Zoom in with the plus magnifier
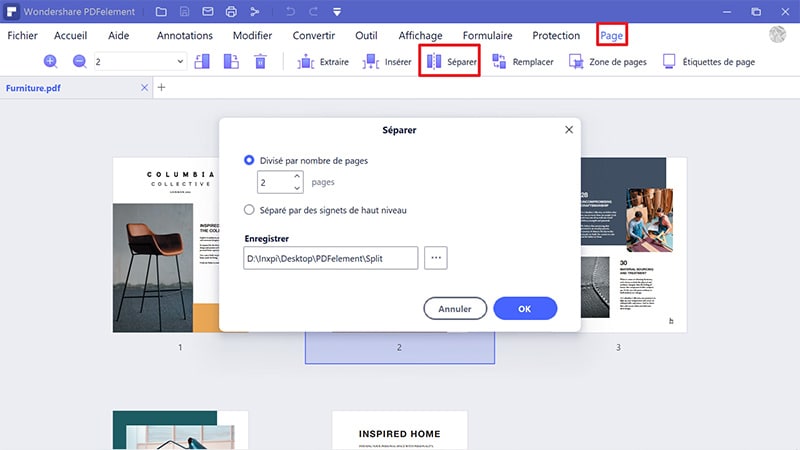The image size is (800, 450). pyautogui.click(x=51, y=62)
